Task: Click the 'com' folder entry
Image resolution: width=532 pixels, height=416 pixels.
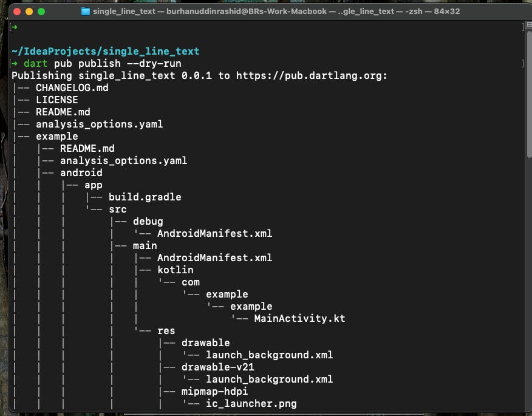Action: pos(190,282)
